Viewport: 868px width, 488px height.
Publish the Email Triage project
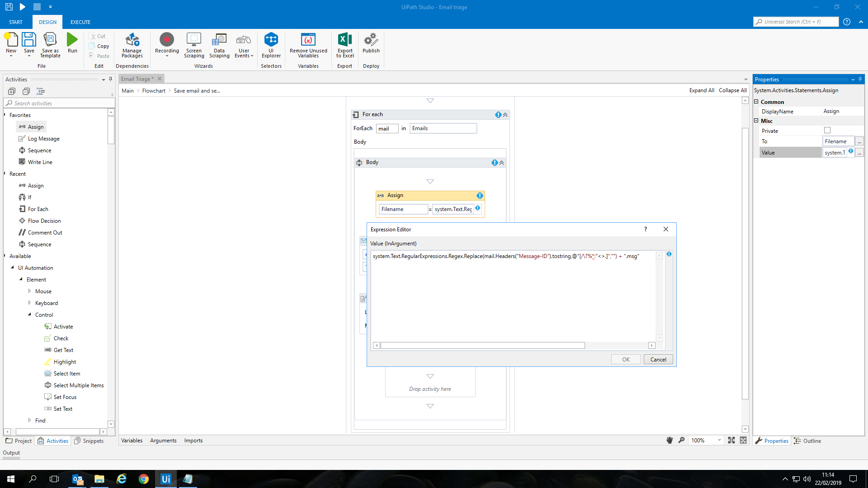click(x=371, y=45)
